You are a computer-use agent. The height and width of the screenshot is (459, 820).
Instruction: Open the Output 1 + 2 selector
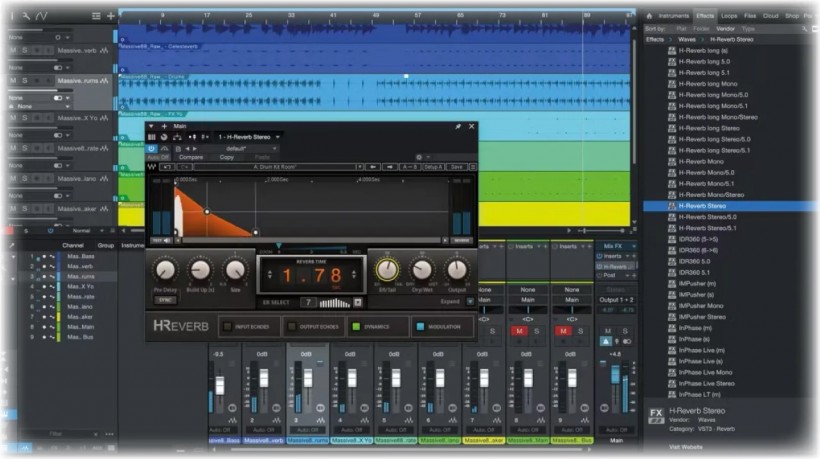pos(617,300)
